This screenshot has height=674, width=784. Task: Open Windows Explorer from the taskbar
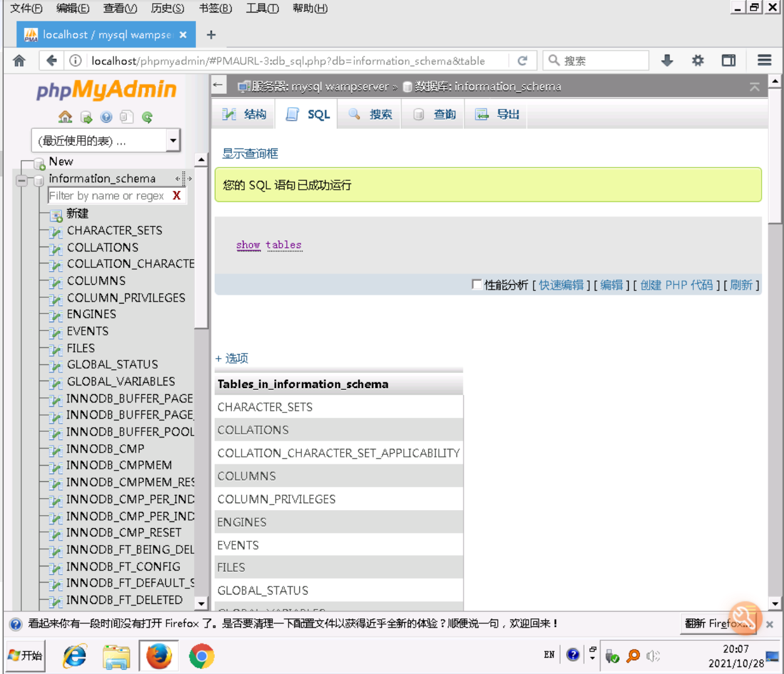click(x=116, y=656)
